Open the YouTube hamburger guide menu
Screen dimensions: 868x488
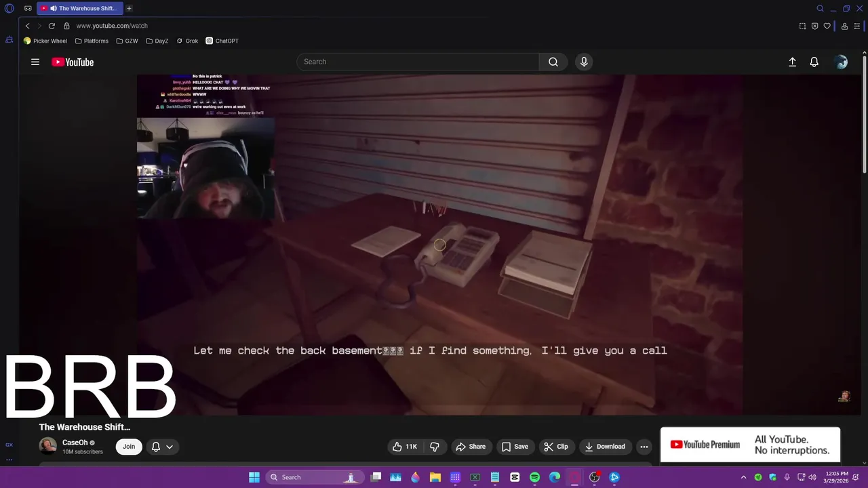35,62
